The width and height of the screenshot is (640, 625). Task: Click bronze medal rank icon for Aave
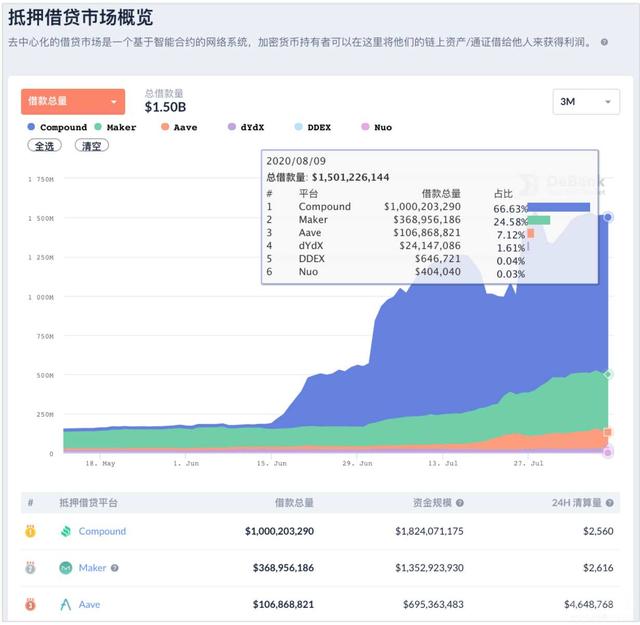tap(30, 605)
